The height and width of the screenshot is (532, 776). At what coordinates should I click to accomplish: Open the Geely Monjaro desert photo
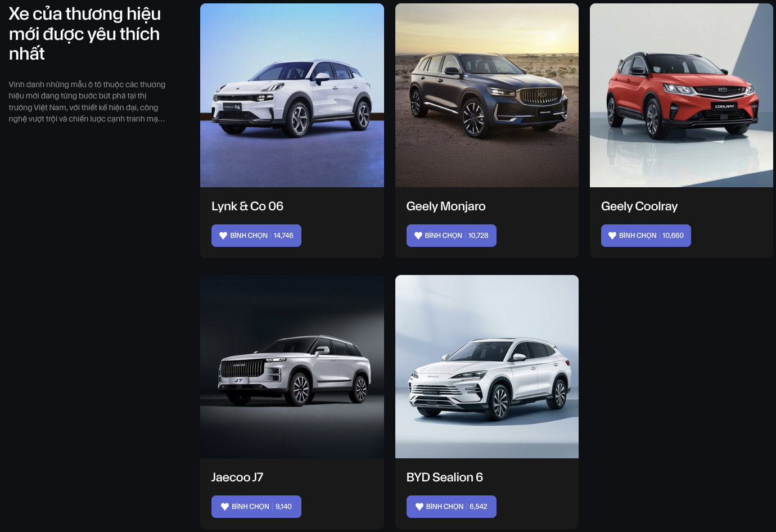pyautogui.click(x=487, y=96)
